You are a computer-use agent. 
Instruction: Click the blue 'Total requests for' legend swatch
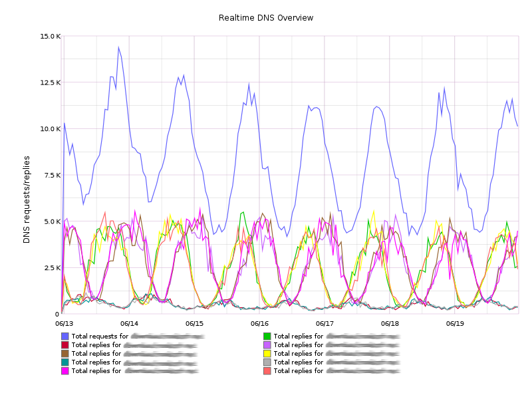pos(65,336)
